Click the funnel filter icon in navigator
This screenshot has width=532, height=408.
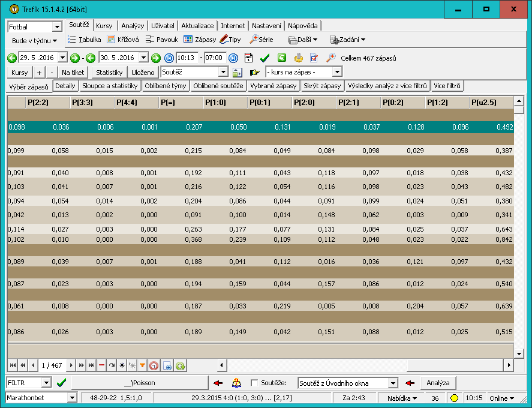point(142,365)
